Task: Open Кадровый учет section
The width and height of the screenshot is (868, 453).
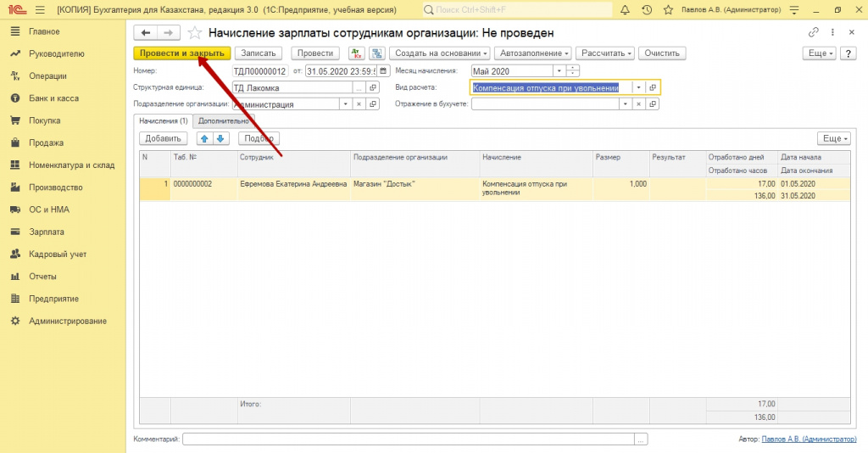Action: [58, 254]
